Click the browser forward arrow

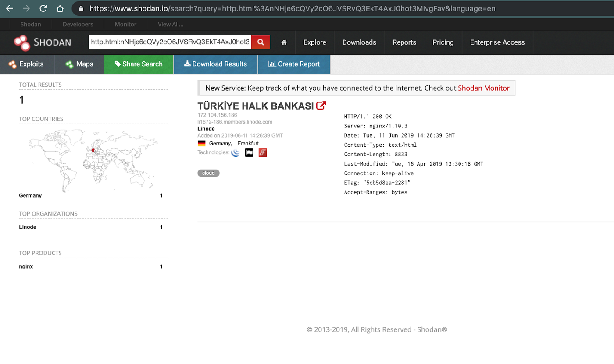point(26,8)
